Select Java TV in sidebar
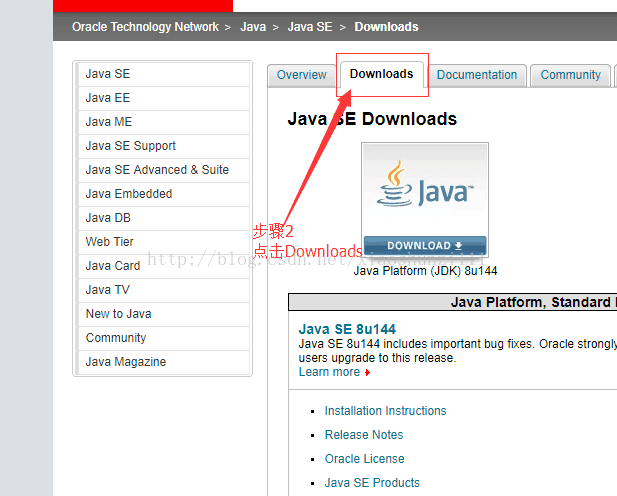This screenshot has width=617, height=496. point(164,290)
